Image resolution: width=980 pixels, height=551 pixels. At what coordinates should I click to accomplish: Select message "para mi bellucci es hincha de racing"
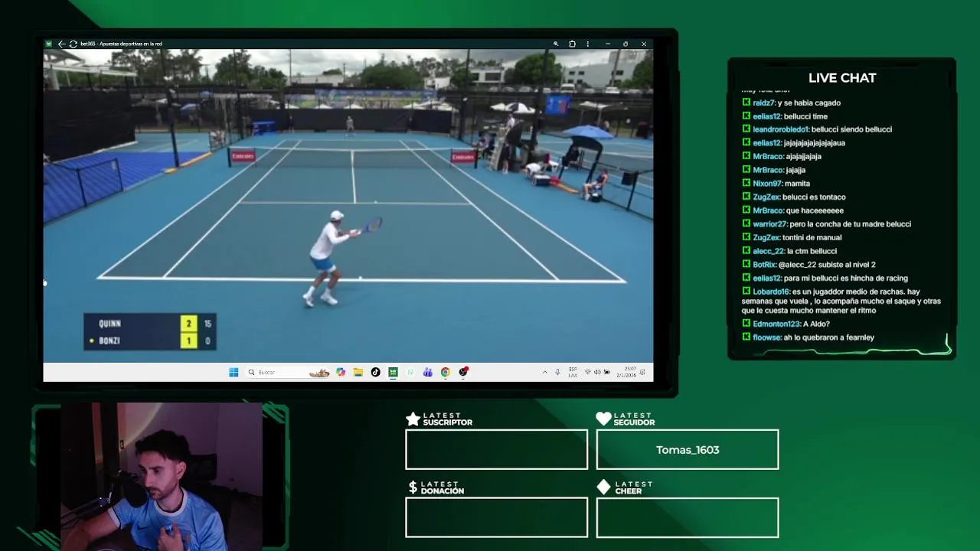[x=846, y=279]
